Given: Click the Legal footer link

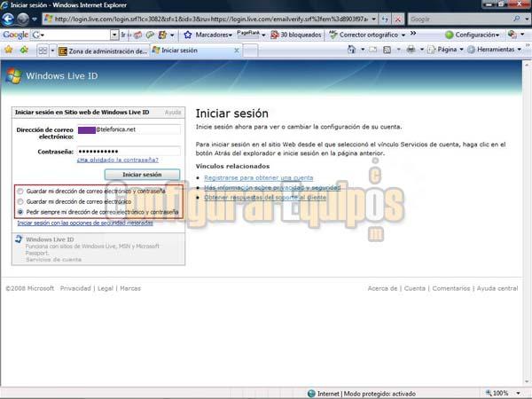Looking at the screenshot, I should coord(106,288).
